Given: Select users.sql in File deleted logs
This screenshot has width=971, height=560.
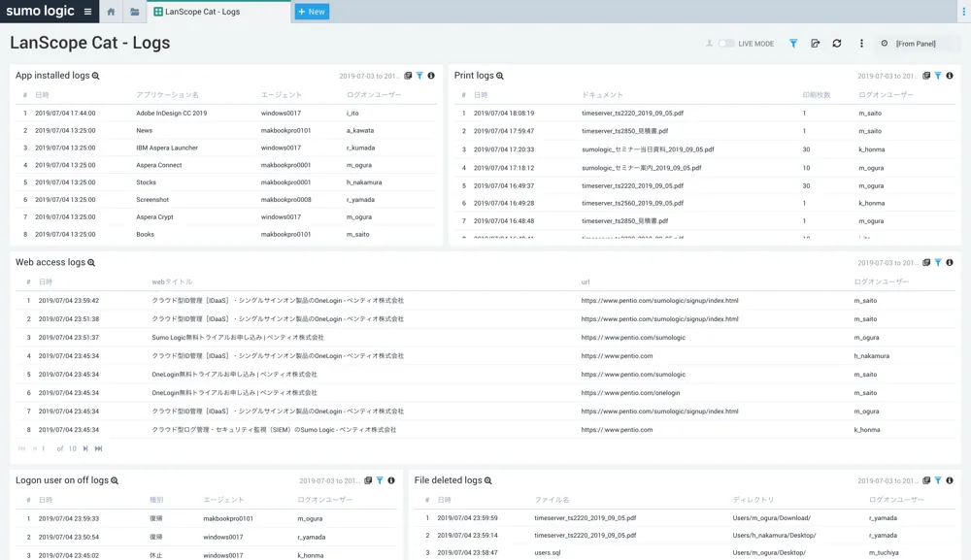Looking at the screenshot, I should pyautogui.click(x=548, y=552).
